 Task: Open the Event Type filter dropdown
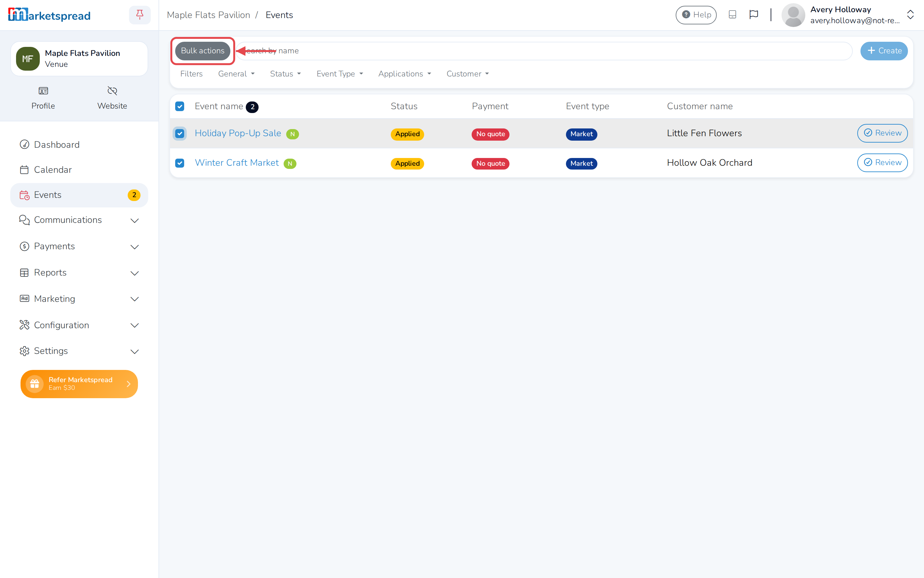(x=340, y=74)
